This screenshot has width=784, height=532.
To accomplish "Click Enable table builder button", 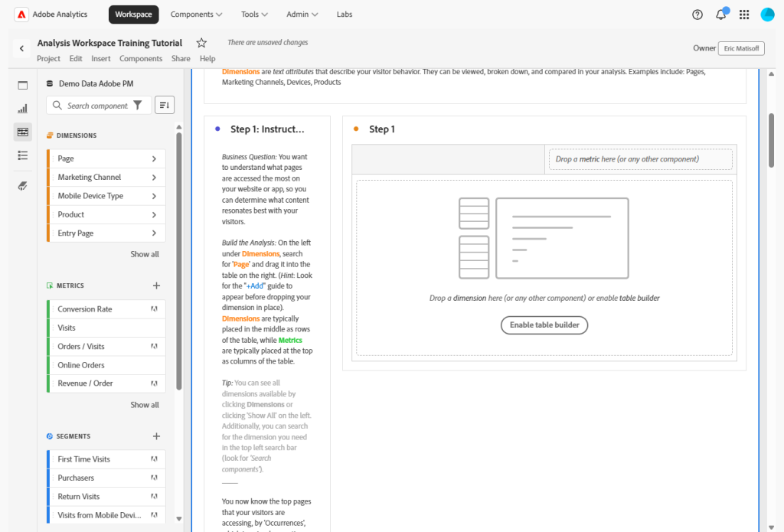I will pyautogui.click(x=544, y=325).
